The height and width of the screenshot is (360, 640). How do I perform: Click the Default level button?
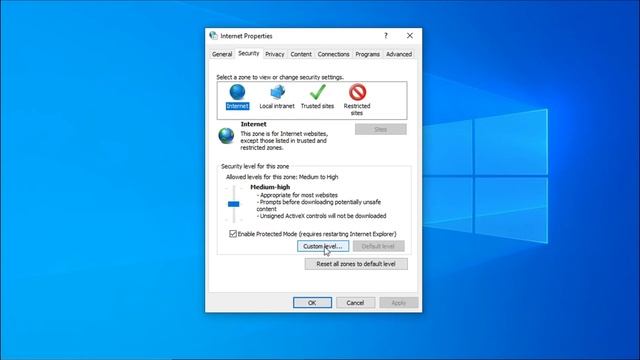(378, 246)
